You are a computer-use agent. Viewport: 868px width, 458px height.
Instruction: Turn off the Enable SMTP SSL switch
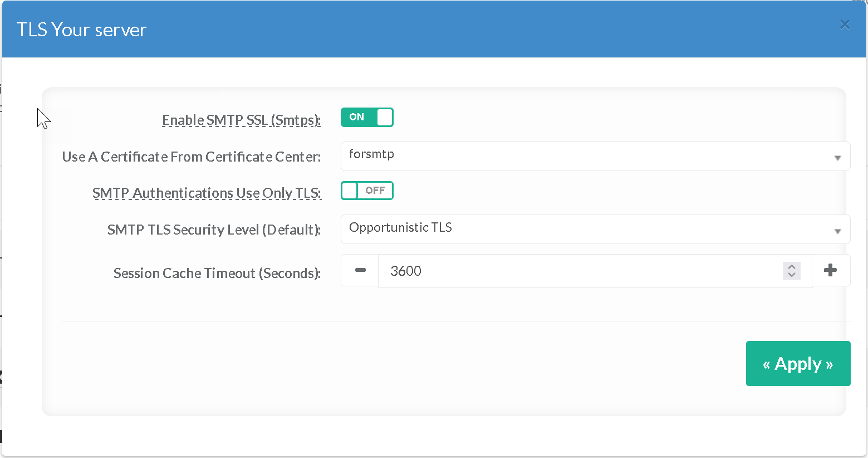pos(367,118)
